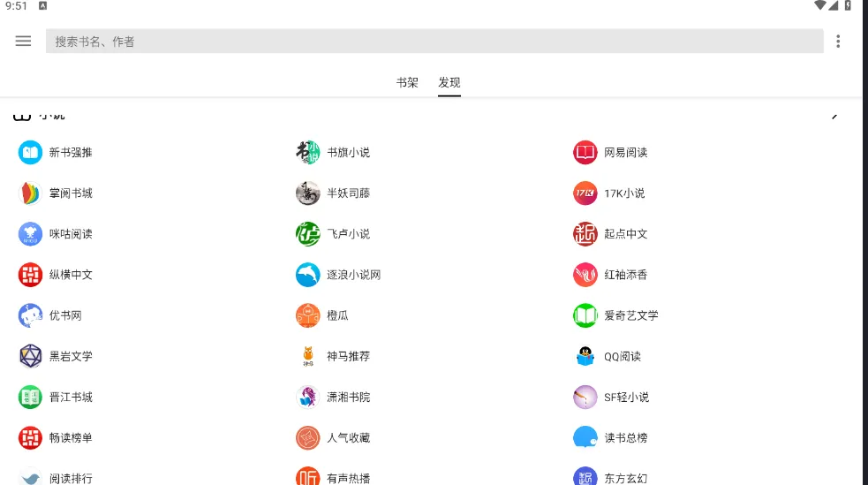Viewport: 868px width, 485px height.
Task: Choose the 纵横中文 label
Action: click(x=71, y=275)
